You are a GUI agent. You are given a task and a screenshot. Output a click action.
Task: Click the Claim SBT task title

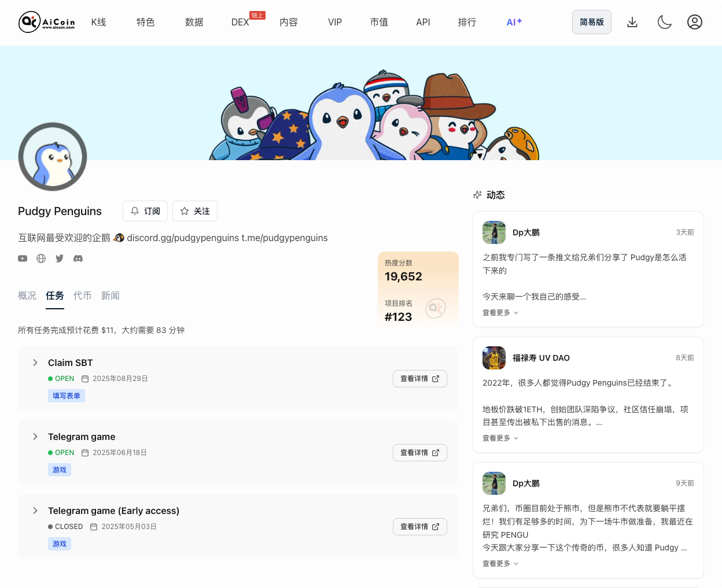pos(71,363)
